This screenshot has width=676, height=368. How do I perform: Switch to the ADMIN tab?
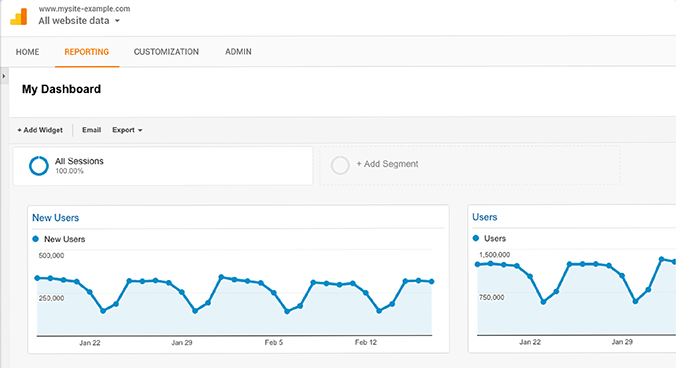tap(238, 52)
